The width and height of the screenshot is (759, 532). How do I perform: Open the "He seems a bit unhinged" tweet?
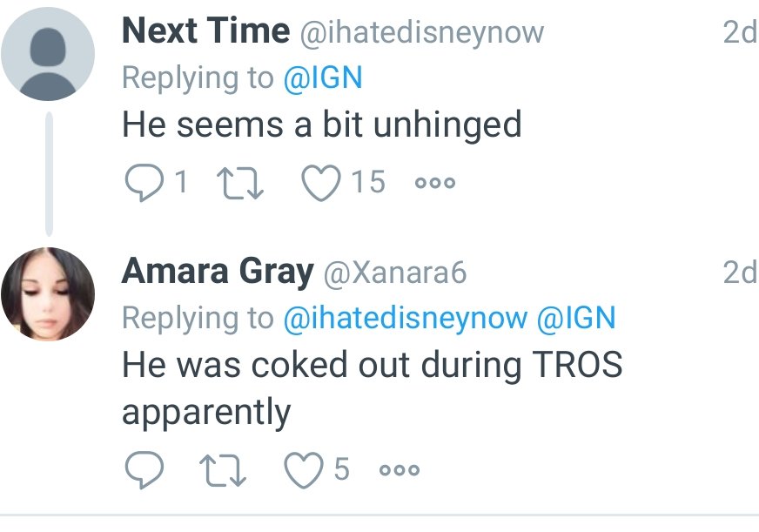pos(321,125)
